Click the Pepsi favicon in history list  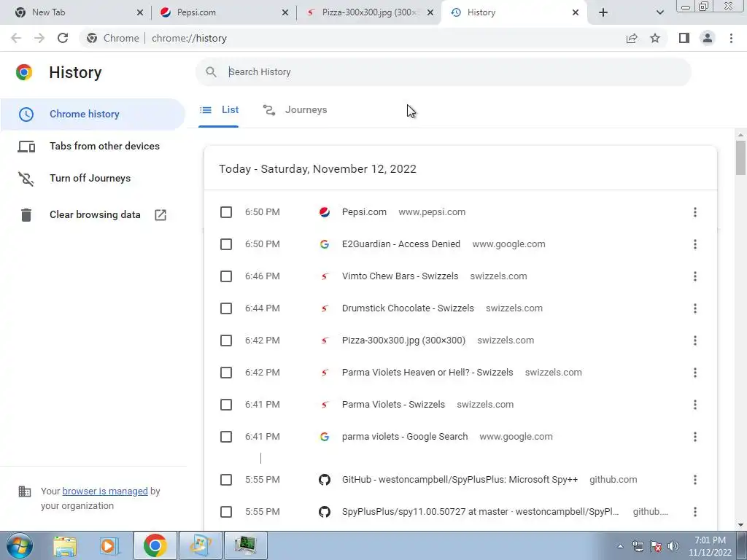pyautogui.click(x=325, y=212)
